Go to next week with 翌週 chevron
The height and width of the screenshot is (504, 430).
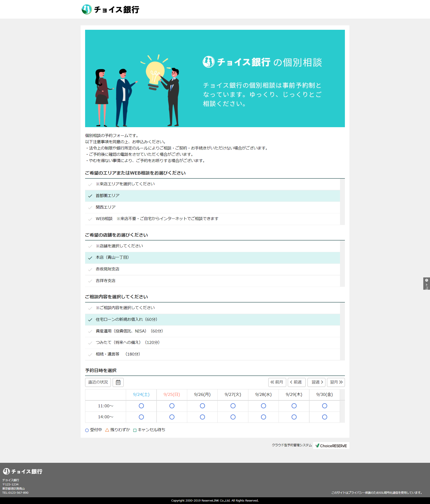[316, 382]
